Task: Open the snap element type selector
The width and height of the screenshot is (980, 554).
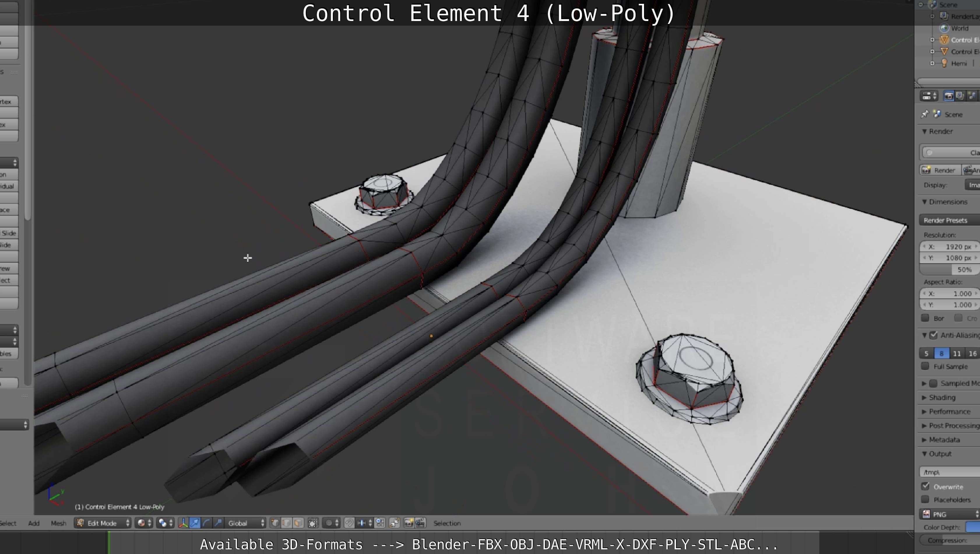Action: click(x=364, y=523)
